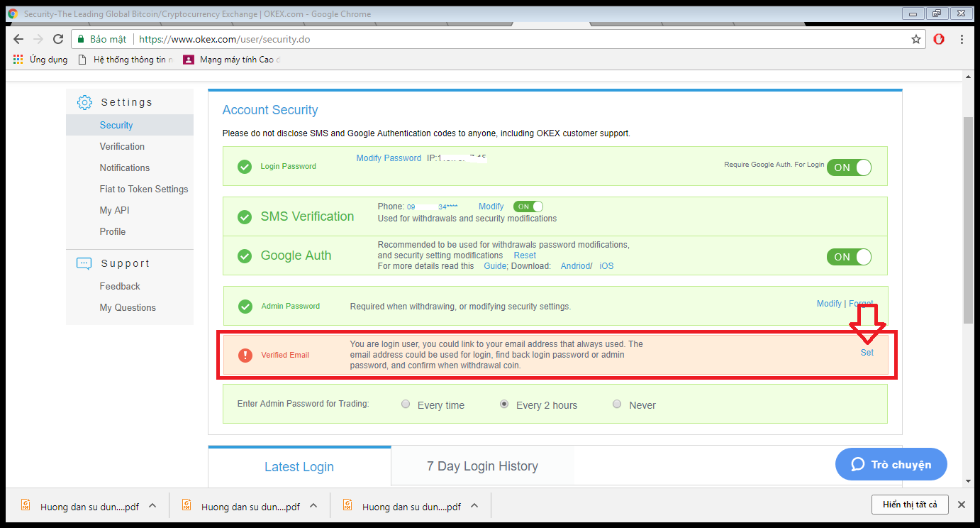Toggle Require Google Auth for Login switch
This screenshot has height=528, width=980.
point(849,167)
